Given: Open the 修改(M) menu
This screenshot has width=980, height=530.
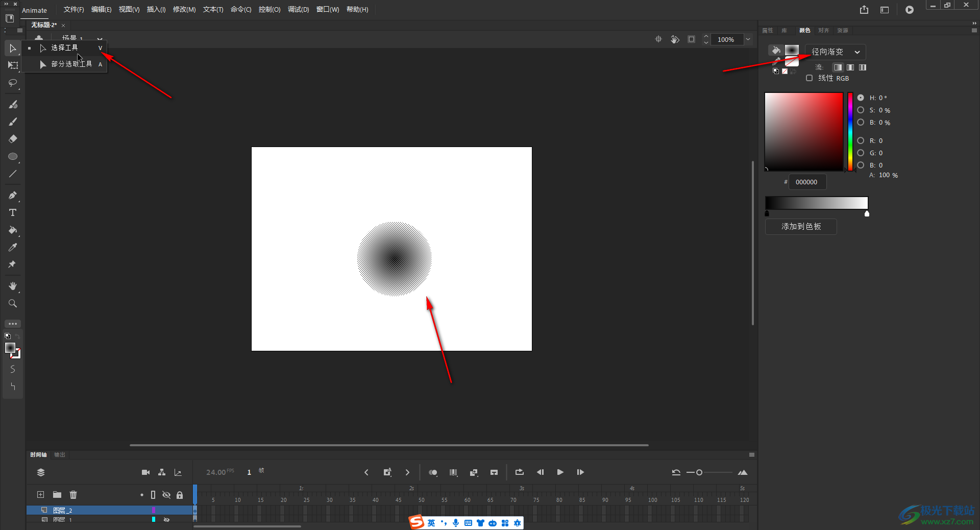Looking at the screenshot, I should [x=184, y=10].
